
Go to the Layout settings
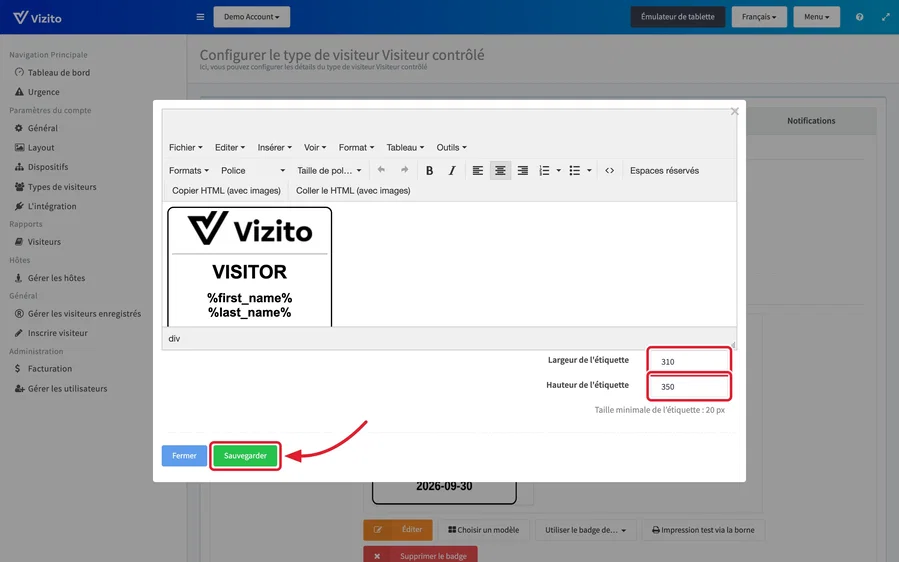tap(34, 147)
